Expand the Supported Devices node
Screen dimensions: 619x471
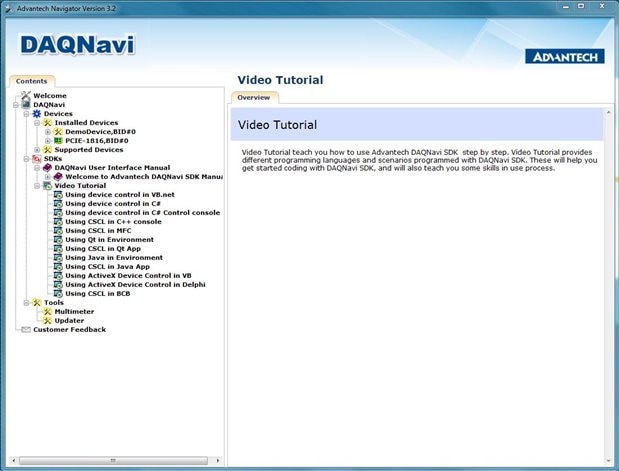(x=37, y=150)
